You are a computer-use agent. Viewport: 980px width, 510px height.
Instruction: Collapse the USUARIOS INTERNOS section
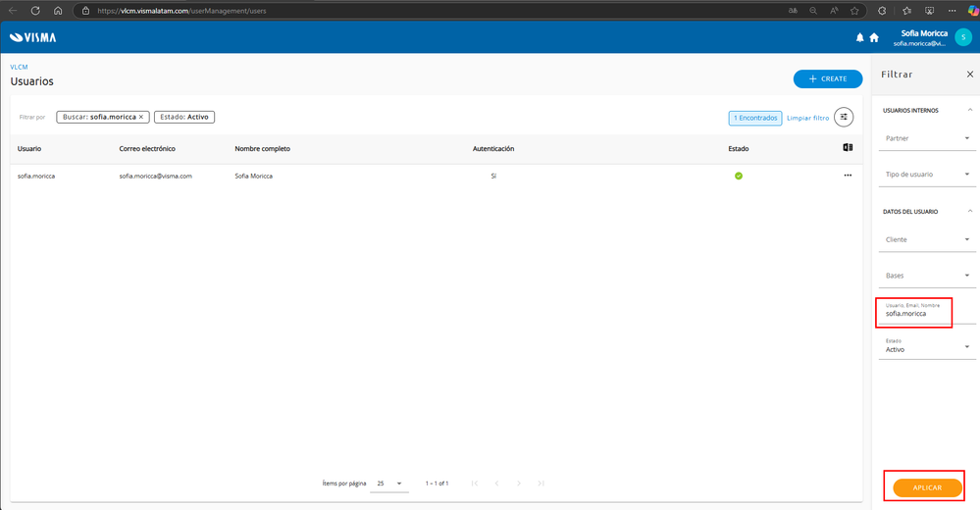point(970,110)
